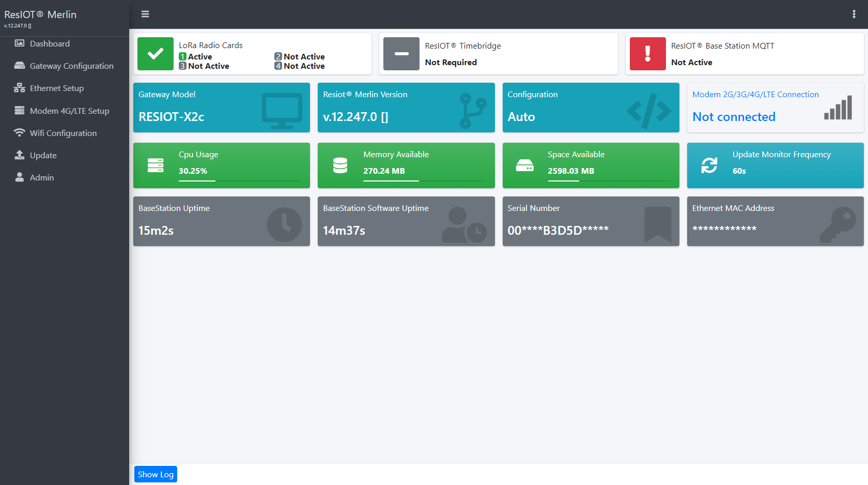Click the monitor icon in Gateway Model card
The image size is (868, 485).
click(x=282, y=111)
